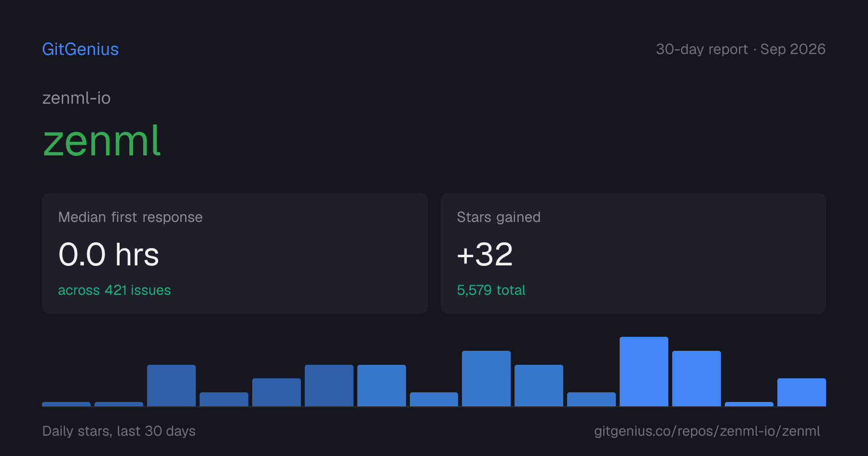This screenshot has width=868, height=456.
Task: Select the second-to-last short bar
Action: (x=749, y=404)
